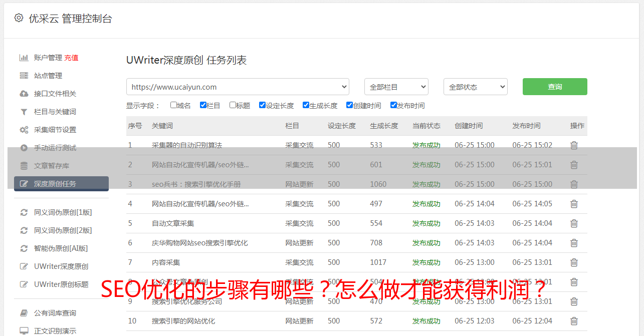Open the site URL dropdown
Image resolution: width=644 pixels, height=336 pixels.
238,87
